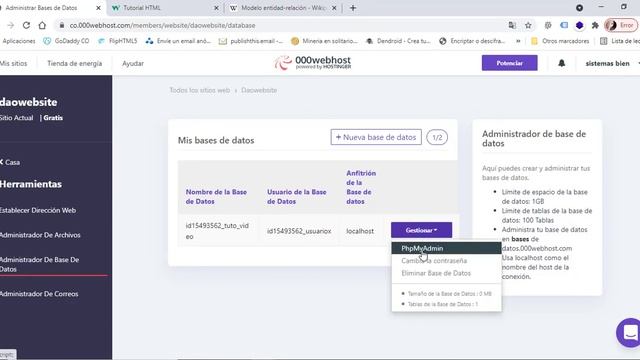The image size is (640, 360).
Task: Open Lista de lectura from the bookmarks bar
Action: coord(620,41)
